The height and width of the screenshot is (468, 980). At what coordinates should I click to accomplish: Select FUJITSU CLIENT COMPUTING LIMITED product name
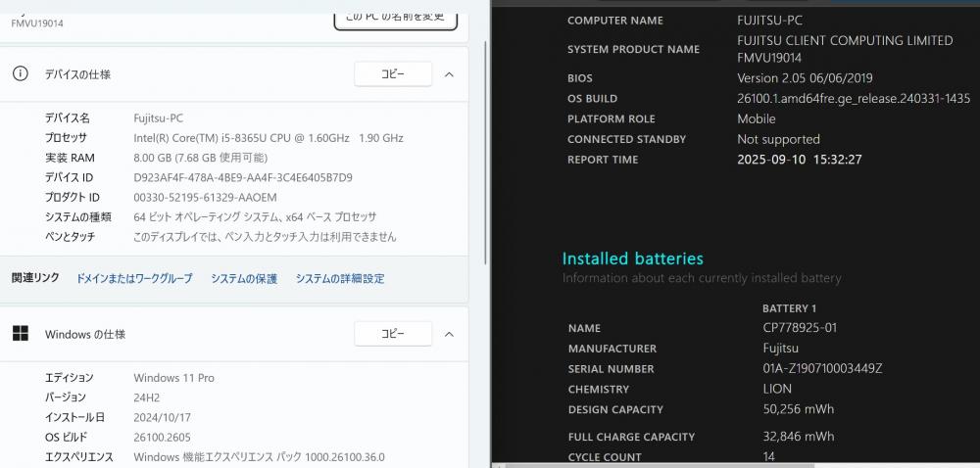click(x=845, y=41)
